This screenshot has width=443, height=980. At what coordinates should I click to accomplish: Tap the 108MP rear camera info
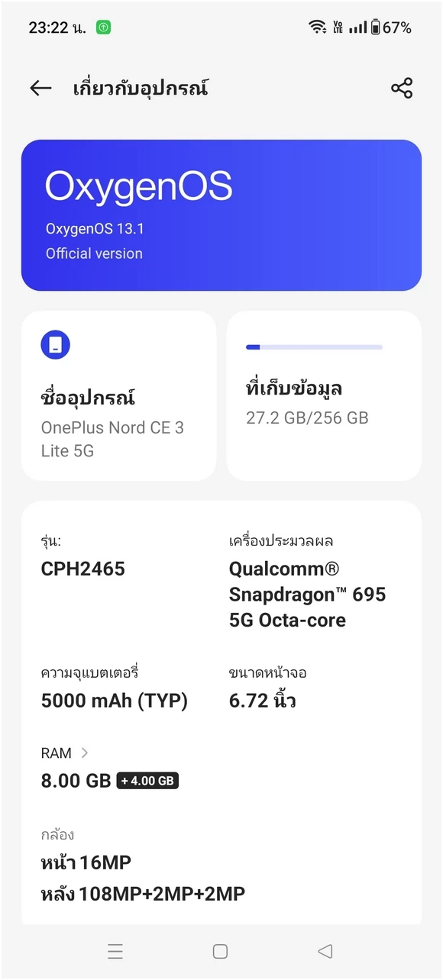point(143,894)
